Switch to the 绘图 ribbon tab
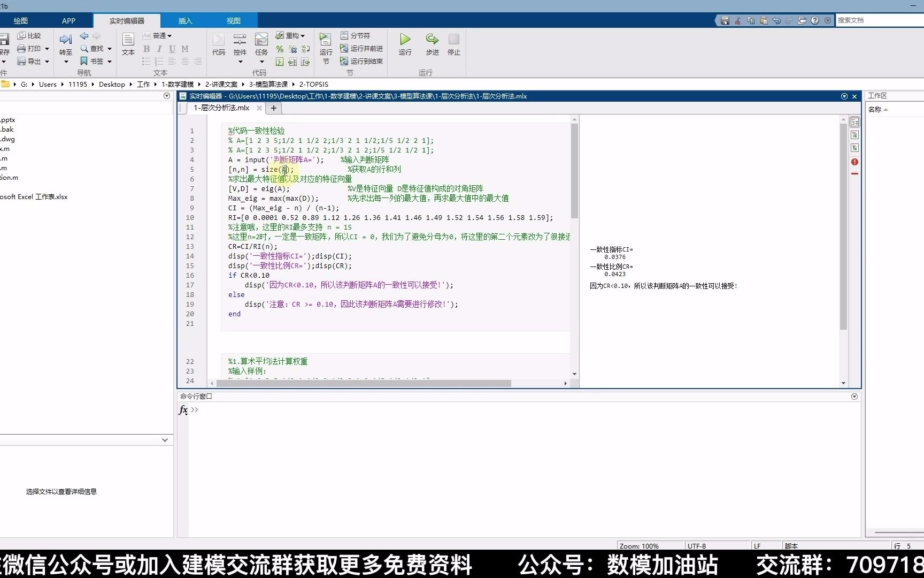The height and width of the screenshot is (578, 924). point(21,21)
